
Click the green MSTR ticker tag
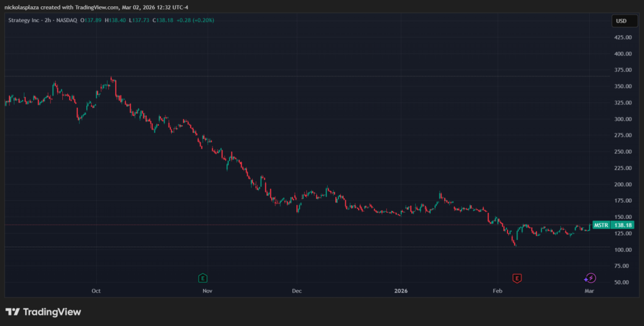601,225
